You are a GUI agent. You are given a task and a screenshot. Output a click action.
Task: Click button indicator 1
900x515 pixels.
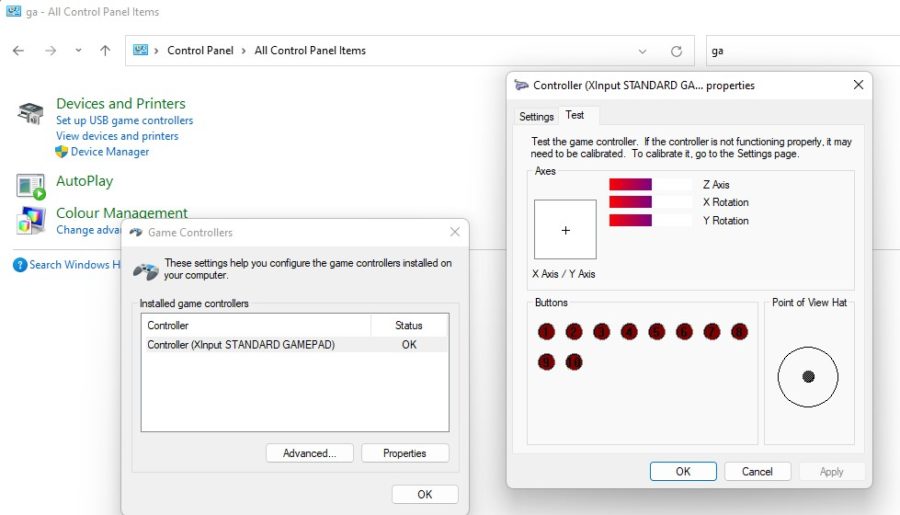click(546, 332)
